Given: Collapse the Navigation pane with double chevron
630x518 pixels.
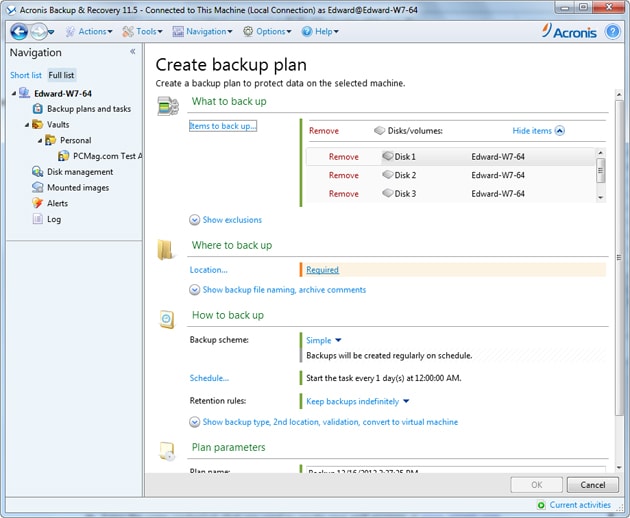Looking at the screenshot, I should 133,51.
